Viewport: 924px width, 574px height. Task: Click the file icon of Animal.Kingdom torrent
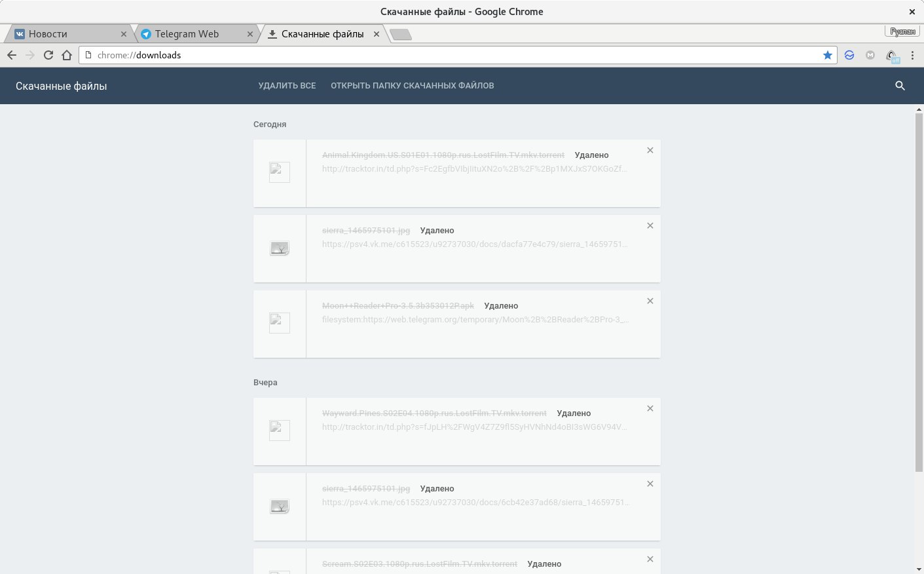coord(280,172)
